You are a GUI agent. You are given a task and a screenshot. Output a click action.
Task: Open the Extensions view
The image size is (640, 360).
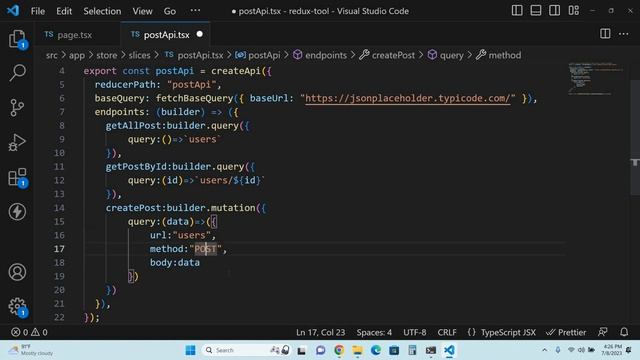[x=17, y=177]
